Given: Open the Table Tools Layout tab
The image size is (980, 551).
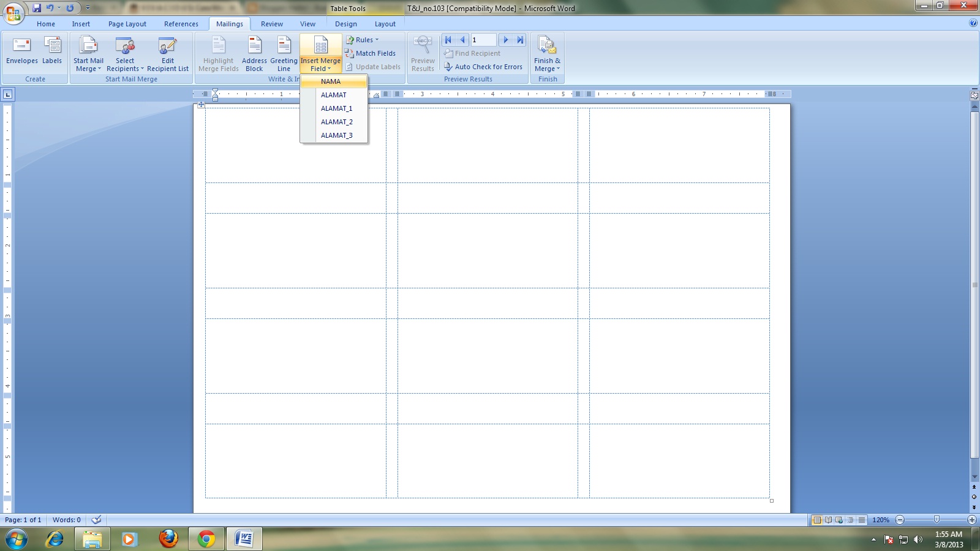Looking at the screenshot, I should click(385, 24).
